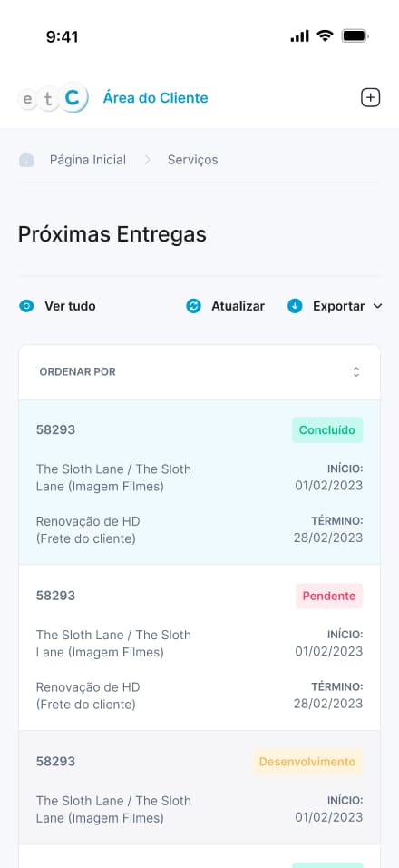Click the Atualizar button
This screenshot has width=399, height=868.
[x=225, y=306]
